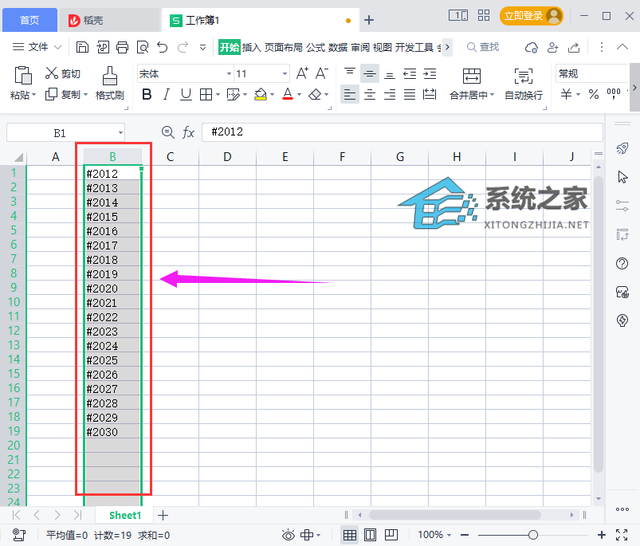Click decrease indent icon

[x=409, y=74]
